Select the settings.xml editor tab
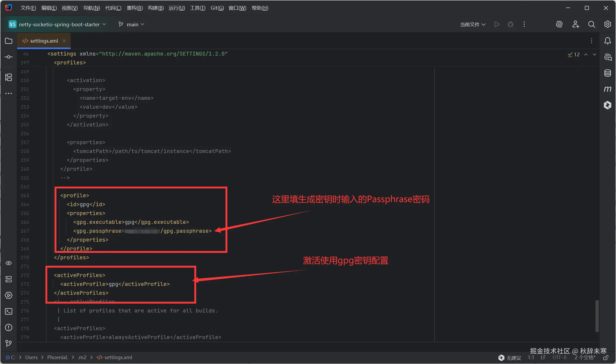Screen dimensions: 616x364 pyautogui.click(x=44, y=41)
